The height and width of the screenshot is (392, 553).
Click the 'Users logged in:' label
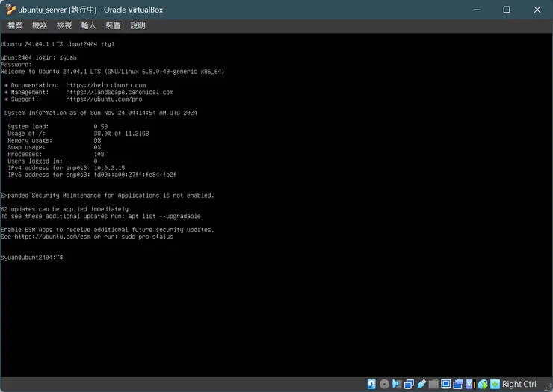pyautogui.click(x=35, y=161)
